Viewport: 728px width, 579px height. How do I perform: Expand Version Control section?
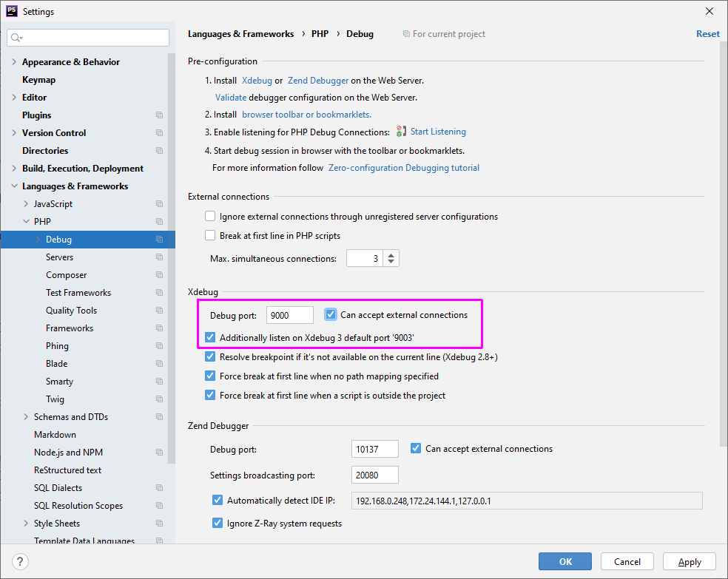click(x=14, y=132)
